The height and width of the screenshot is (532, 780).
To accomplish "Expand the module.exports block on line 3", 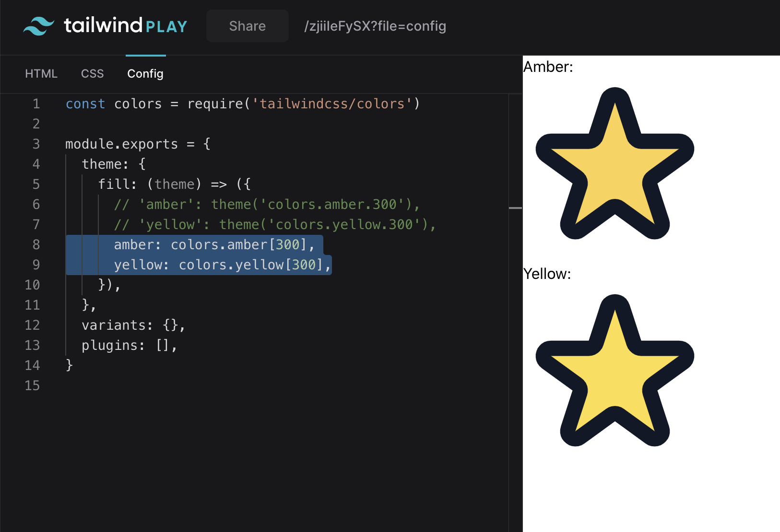I will (137, 144).
